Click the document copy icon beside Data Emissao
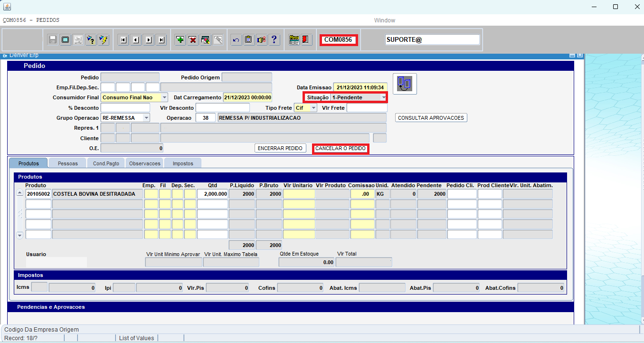This screenshot has width=644, height=343. pyautogui.click(x=405, y=84)
